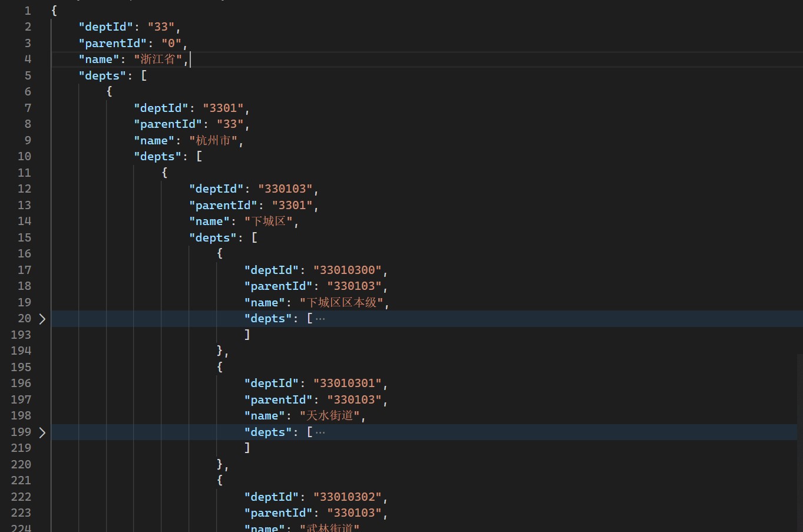Expand the folded depts array on line 199
803x532 pixels.
tap(42, 432)
